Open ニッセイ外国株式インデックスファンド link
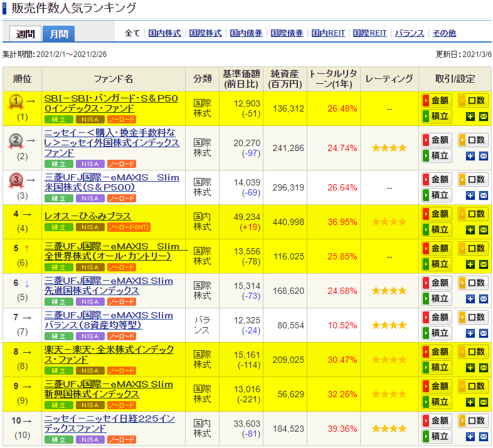The height and width of the screenshot is (448, 493). click(x=112, y=143)
